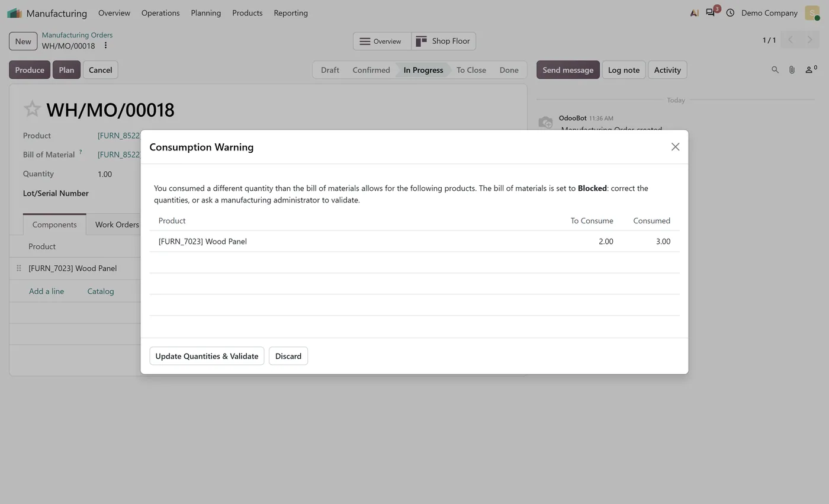Schedule an Activity in chatter

[667, 70]
